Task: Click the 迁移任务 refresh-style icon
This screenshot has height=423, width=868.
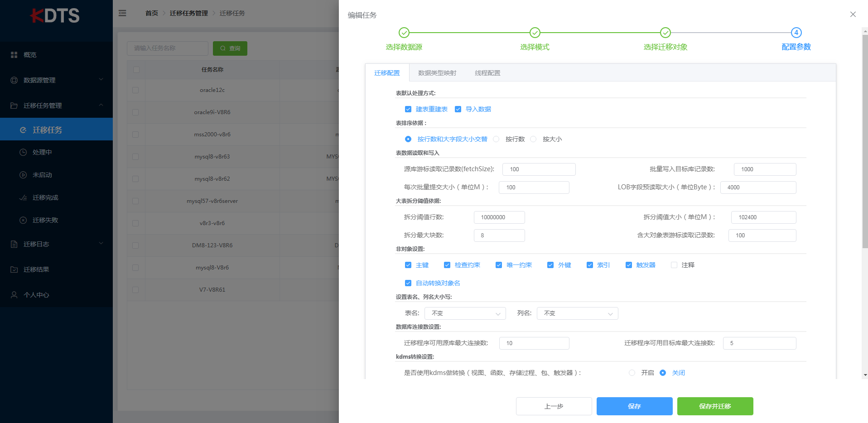Action: click(x=23, y=130)
